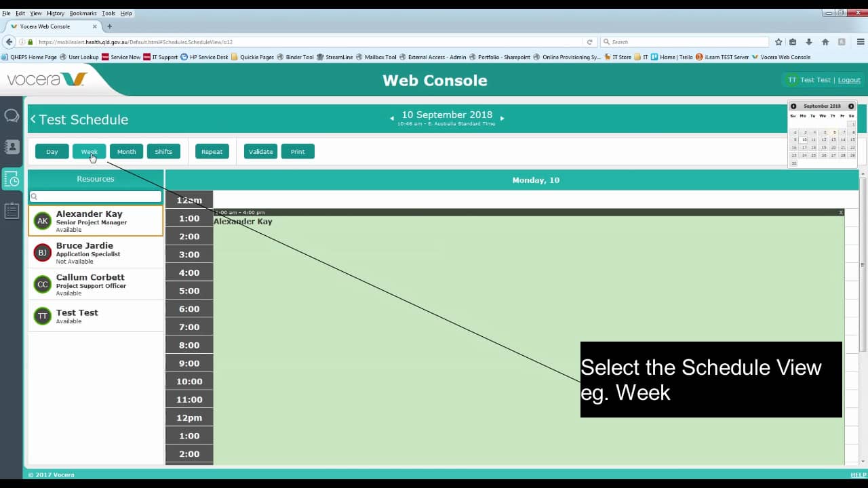Show next month in mini calendar
Viewport: 868px width, 488px height.
click(851, 106)
